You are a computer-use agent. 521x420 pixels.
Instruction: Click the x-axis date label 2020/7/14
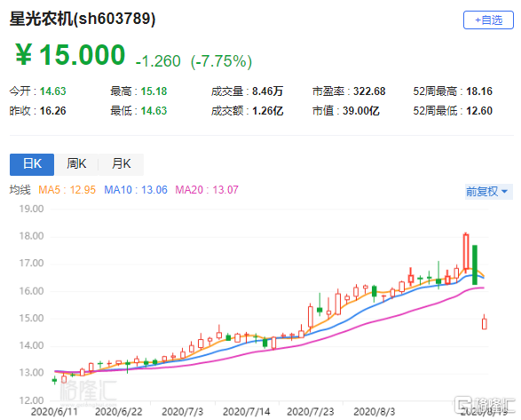pyautogui.click(x=247, y=412)
